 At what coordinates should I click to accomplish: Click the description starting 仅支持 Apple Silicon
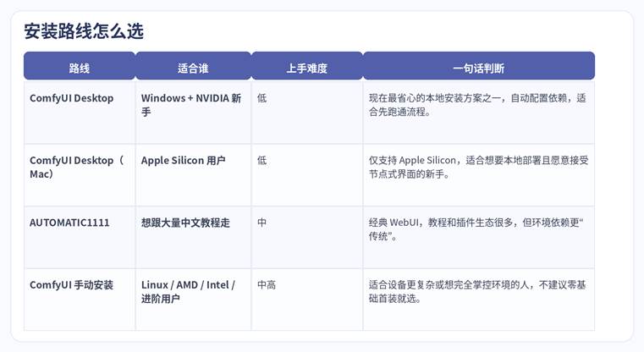pos(478,167)
